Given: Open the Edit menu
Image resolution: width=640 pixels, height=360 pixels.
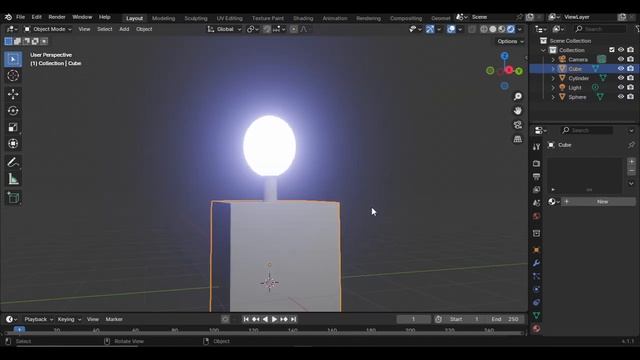Looking at the screenshot, I should tap(36, 17).
